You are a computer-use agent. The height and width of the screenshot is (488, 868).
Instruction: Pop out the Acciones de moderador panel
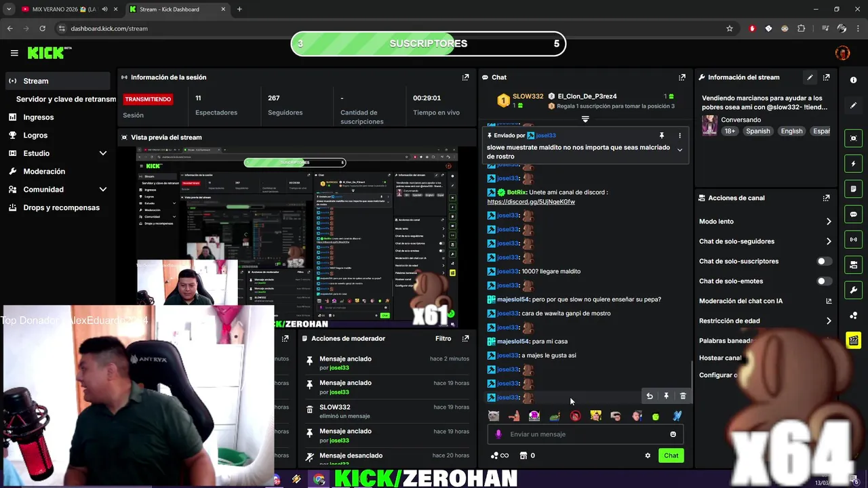point(465,338)
